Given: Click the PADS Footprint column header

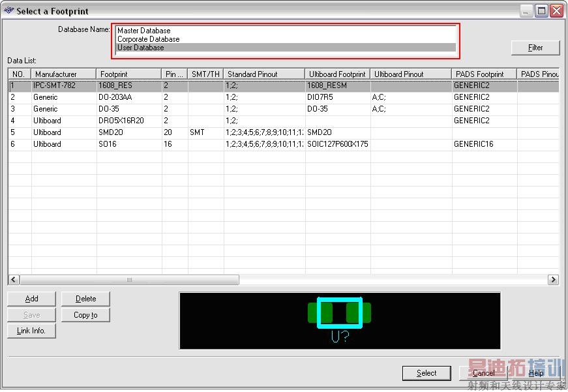Looking at the screenshot, I should tap(485, 74).
